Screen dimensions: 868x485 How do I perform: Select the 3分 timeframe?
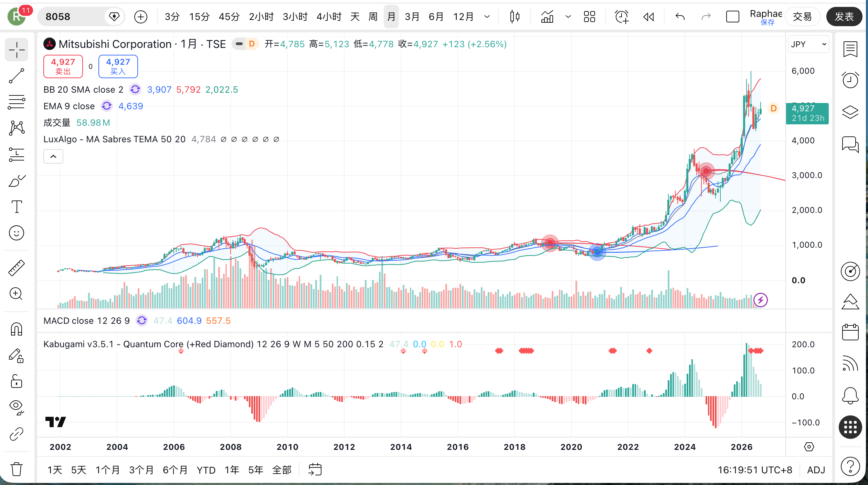pyautogui.click(x=172, y=17)
